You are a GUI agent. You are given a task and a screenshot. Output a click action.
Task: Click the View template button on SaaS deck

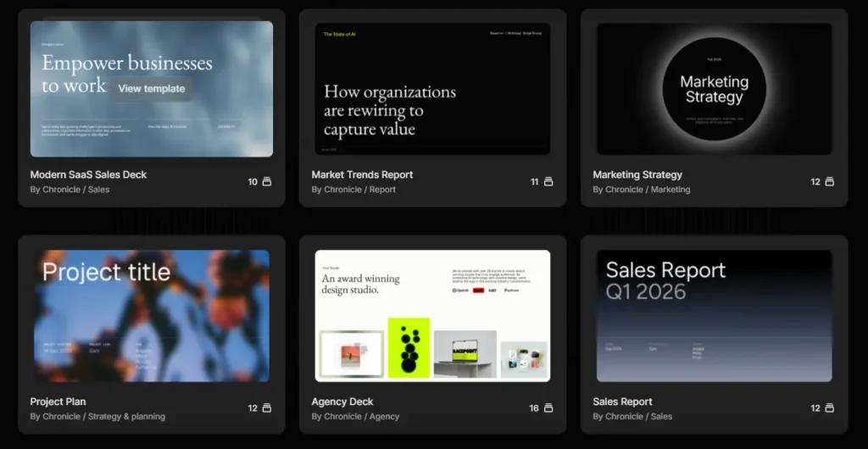click(151, 88)
